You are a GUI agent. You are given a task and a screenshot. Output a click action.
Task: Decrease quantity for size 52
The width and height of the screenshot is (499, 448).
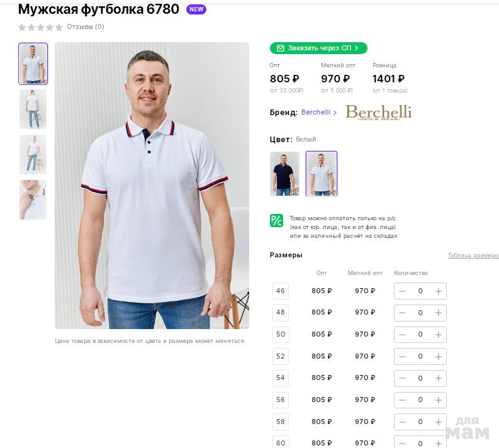402,356
